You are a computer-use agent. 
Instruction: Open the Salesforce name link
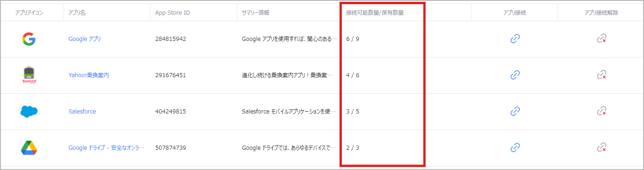[x=82, y=111]
